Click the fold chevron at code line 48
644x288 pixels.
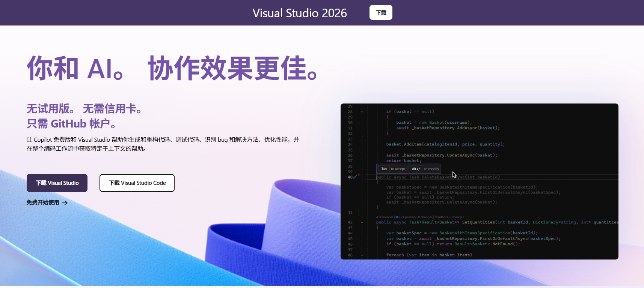point(362,255)
